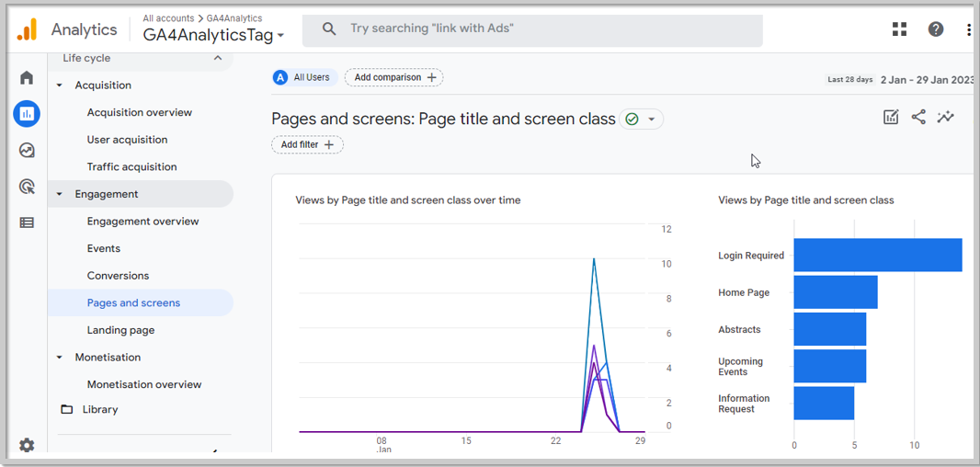Click the All accounts breadcrumb link
Viewport: 980px width, 467px height.
tap(168, 18)
